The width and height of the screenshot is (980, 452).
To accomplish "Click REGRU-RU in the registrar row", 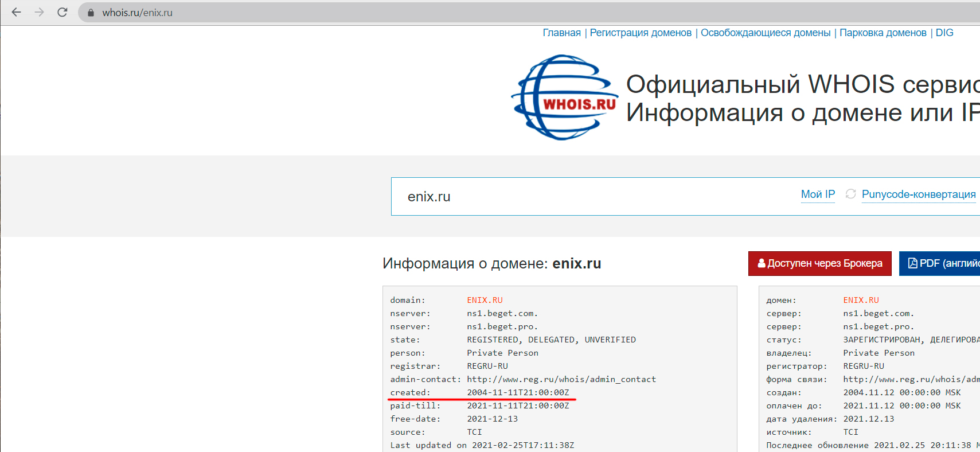I will tap(487, 366).
